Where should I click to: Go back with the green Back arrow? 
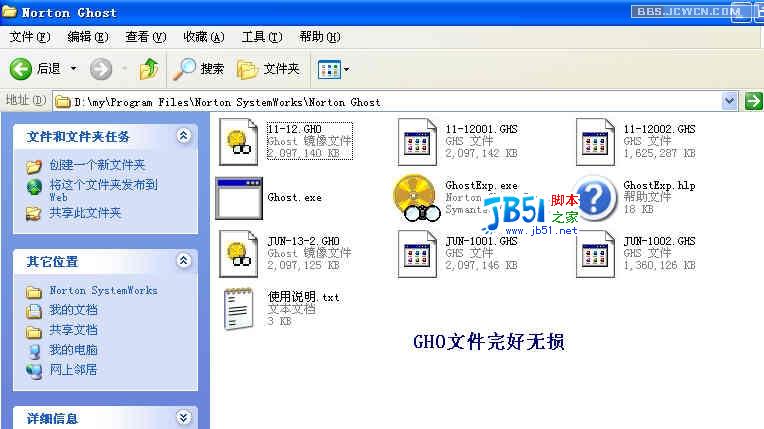pos(21,69)
